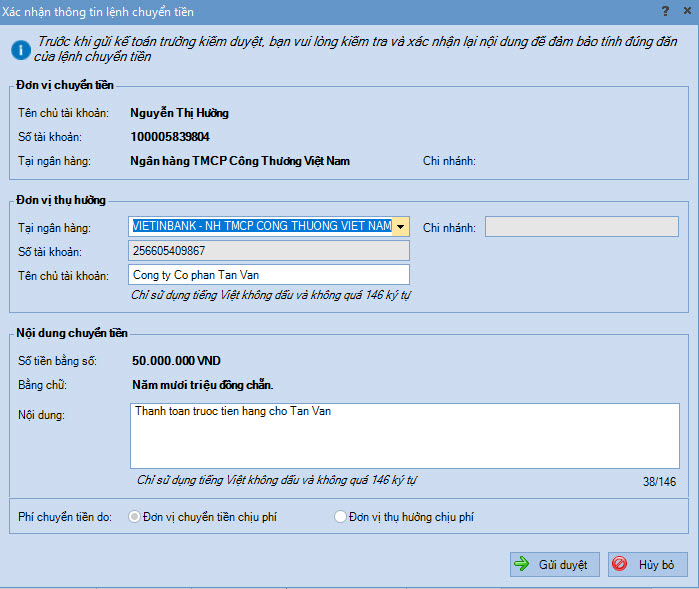Click the green arrow icon on Gửi duyệt
This screenshot has width=699, height=589.
pos(522,564)
